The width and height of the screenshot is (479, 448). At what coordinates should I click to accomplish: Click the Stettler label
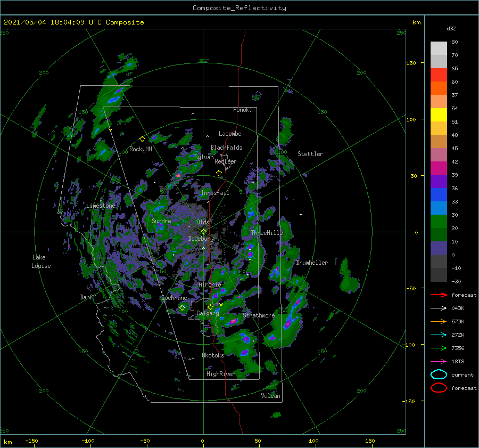pyautogui.click(x=310, y=154)
